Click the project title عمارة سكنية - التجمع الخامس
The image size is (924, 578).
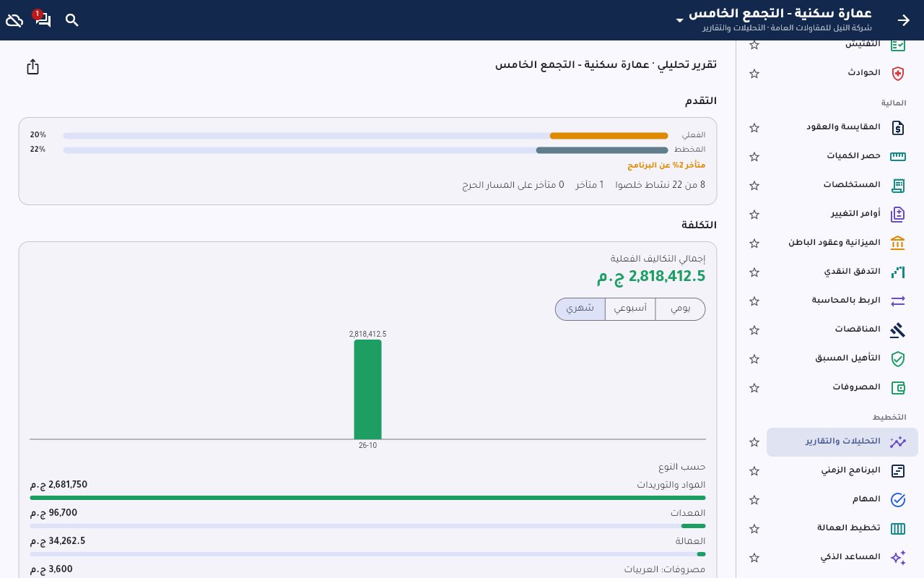click(x=780, y=14)
